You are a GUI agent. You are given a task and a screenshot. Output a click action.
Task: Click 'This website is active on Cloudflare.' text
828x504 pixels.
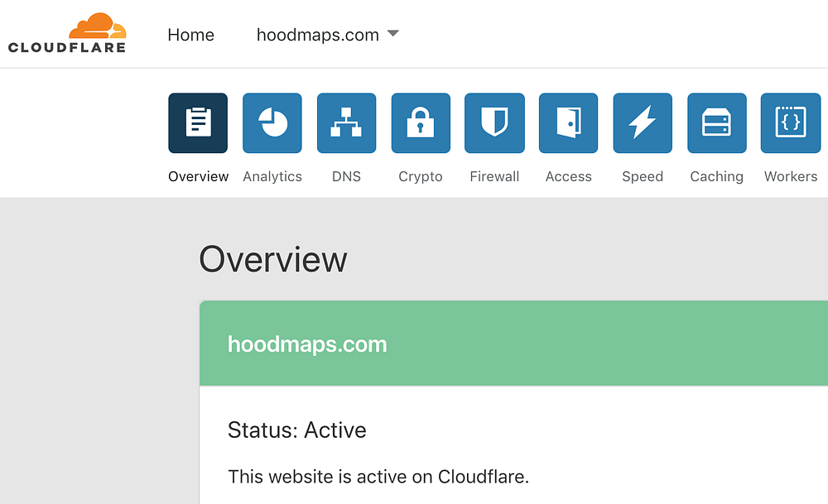point(378,477)
